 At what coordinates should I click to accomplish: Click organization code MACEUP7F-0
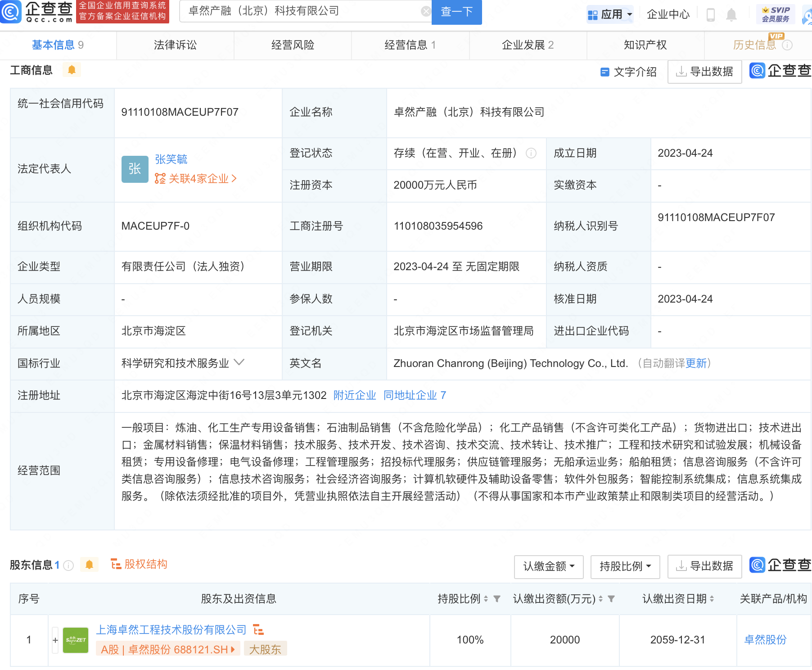[x=155, y=226]
